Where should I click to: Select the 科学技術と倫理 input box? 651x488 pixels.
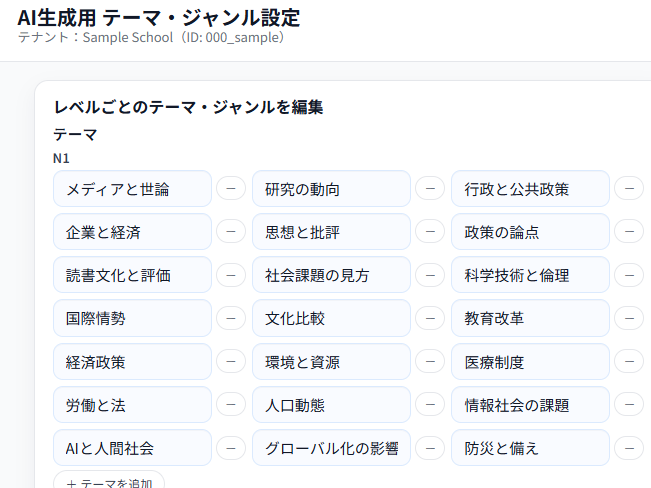530,275
